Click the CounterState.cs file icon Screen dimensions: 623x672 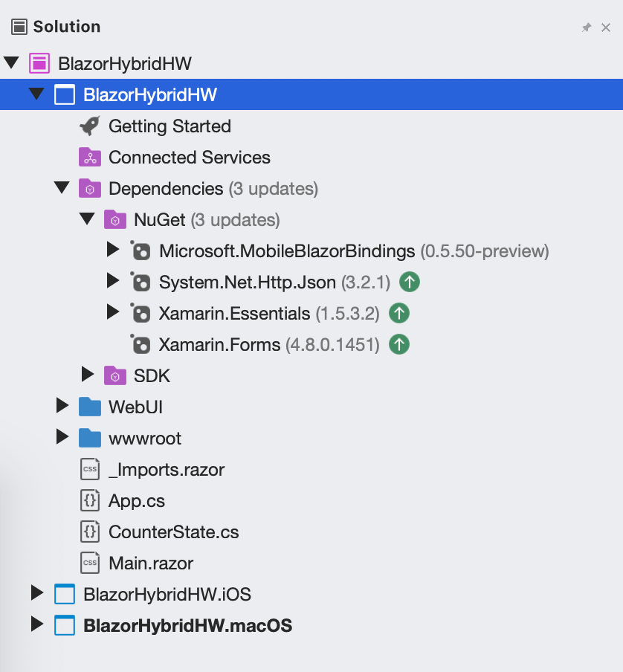[90, 532]
